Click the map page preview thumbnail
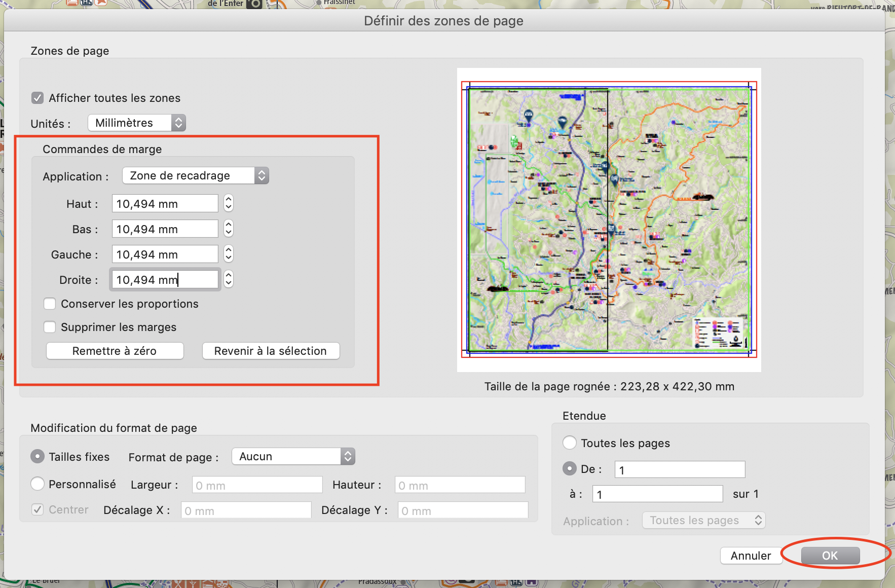Viewport: 895px width, 588px height. tap(609, 219)
